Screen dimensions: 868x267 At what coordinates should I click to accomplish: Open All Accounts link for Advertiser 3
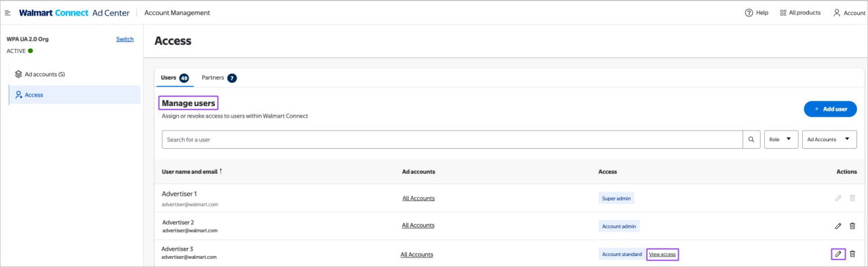click(x=417, y=255)
